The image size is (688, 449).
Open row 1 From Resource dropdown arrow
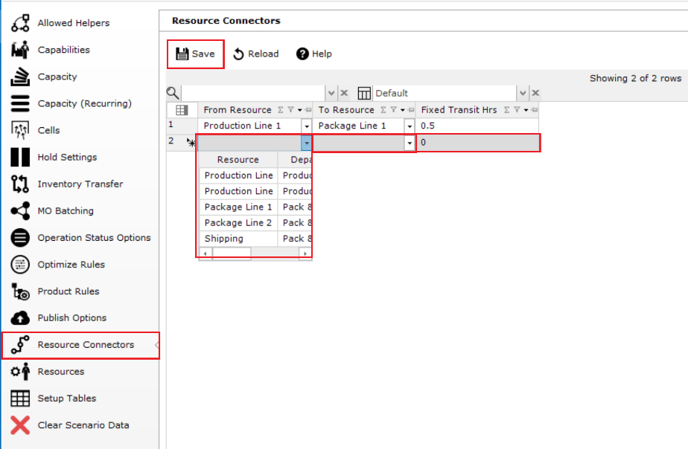[x=306, y=126]
